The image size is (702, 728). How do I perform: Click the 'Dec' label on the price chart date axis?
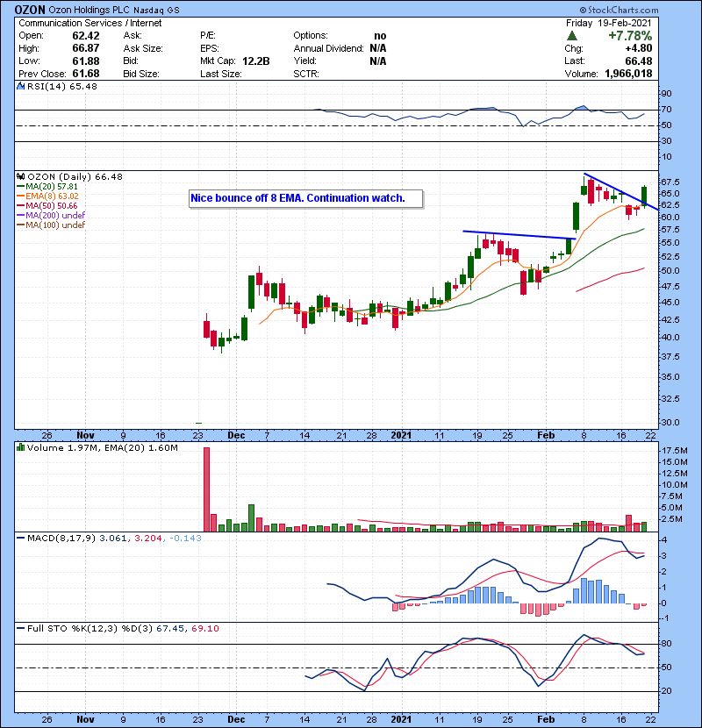[236, 435]
